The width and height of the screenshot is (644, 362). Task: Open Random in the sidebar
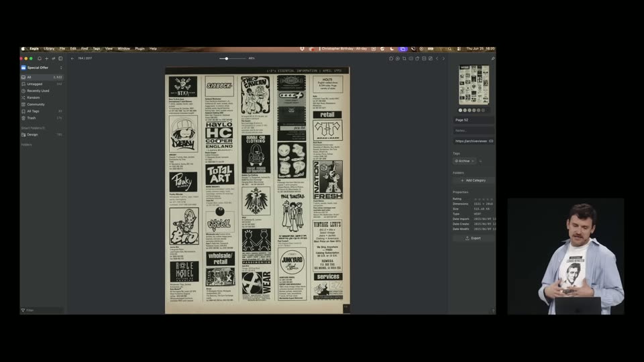[x=42, y=98]
